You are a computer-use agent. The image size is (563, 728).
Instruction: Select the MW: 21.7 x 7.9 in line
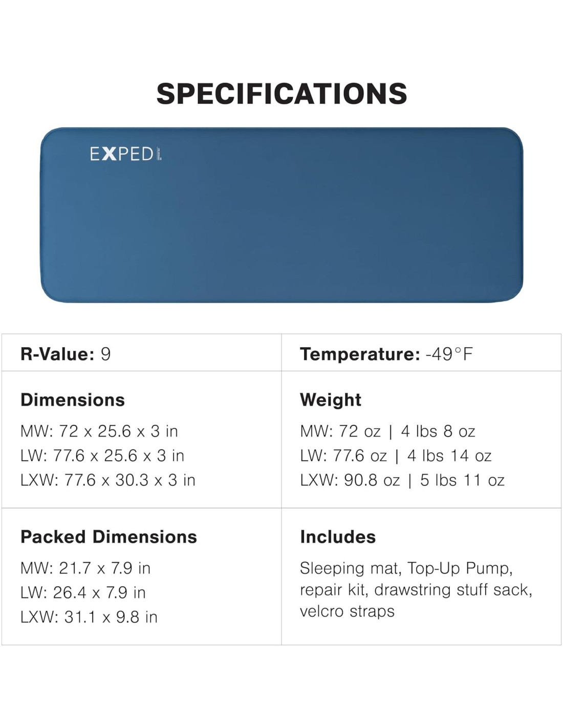click(x=85, y=568)
